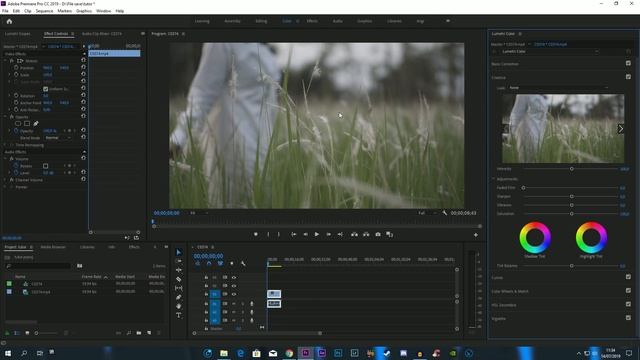Toggle the Curves section checkbox
The height and width of the screenshot is (360, 640).
pyautogui.click(x=628, y=277)
